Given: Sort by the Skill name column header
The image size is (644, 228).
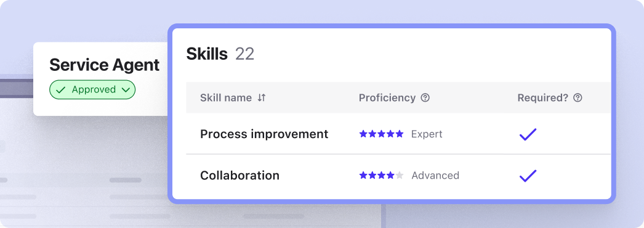Looking at the screenshot, I should point(225,98).
